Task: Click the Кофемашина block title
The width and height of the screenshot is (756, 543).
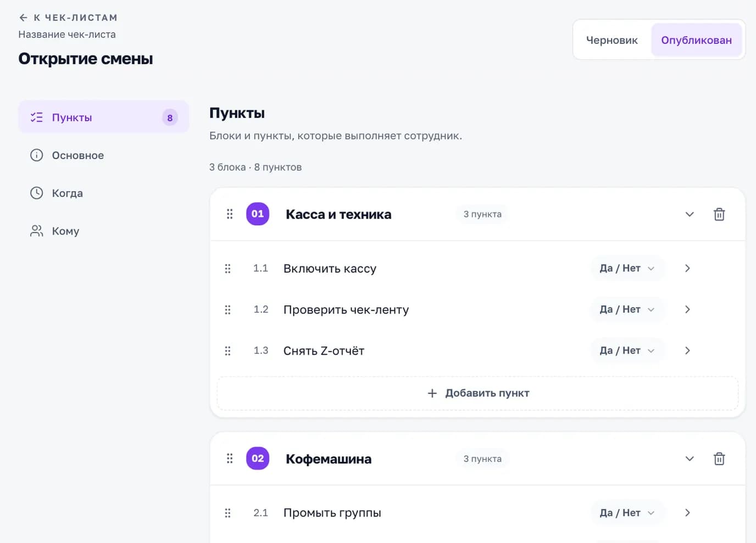Action: point(329,458)
